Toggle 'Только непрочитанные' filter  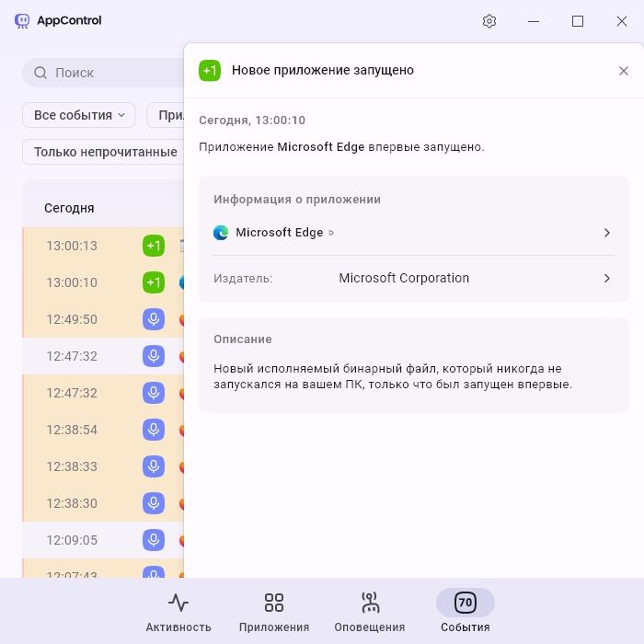click(x=103, y=152)
